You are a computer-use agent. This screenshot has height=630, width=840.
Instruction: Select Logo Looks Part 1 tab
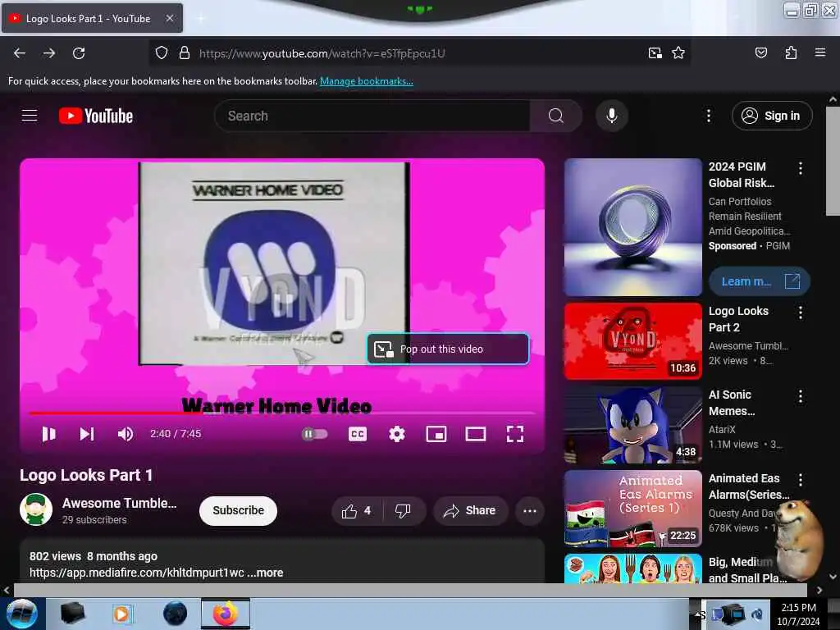[x=92, y=18]
